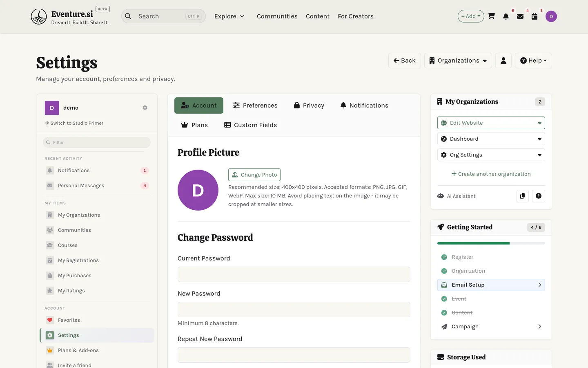
Task: Click the completed Organization step
Action: [x=491, y=271]
